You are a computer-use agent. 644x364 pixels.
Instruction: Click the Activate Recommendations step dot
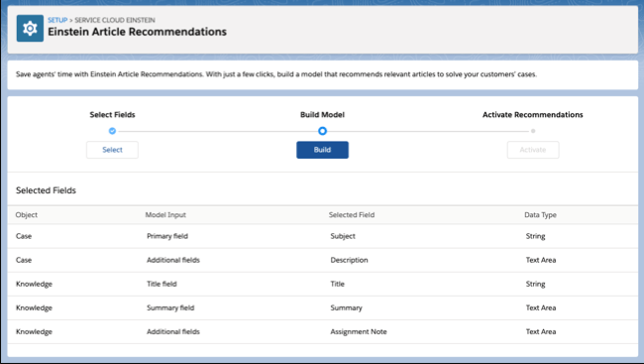(533, 131)
